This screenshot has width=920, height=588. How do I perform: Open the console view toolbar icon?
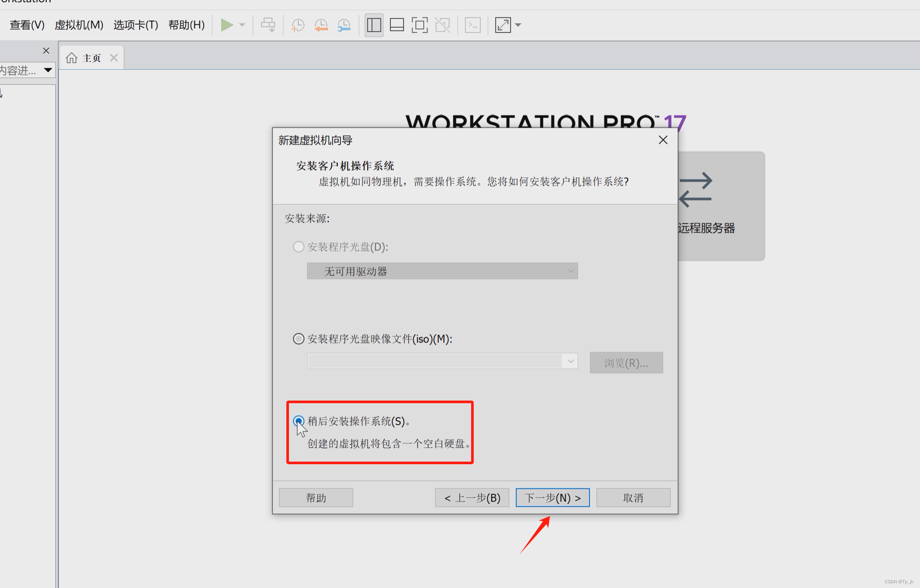tap(473, 25)
